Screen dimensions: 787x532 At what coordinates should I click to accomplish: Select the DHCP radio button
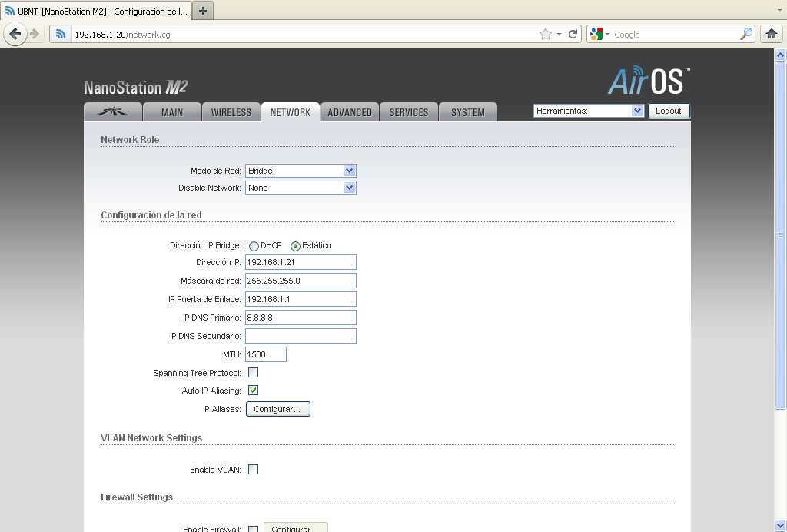coord(254,245)
